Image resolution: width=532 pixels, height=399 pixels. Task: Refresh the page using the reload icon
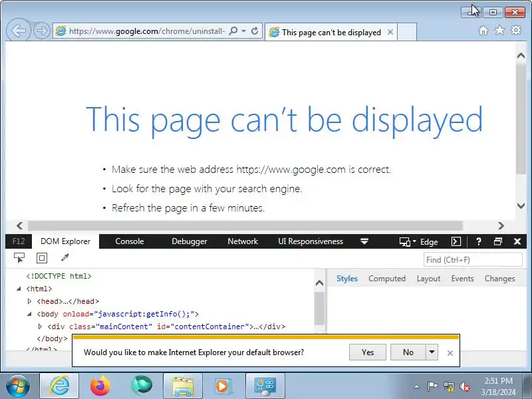[x=255, y=31]
